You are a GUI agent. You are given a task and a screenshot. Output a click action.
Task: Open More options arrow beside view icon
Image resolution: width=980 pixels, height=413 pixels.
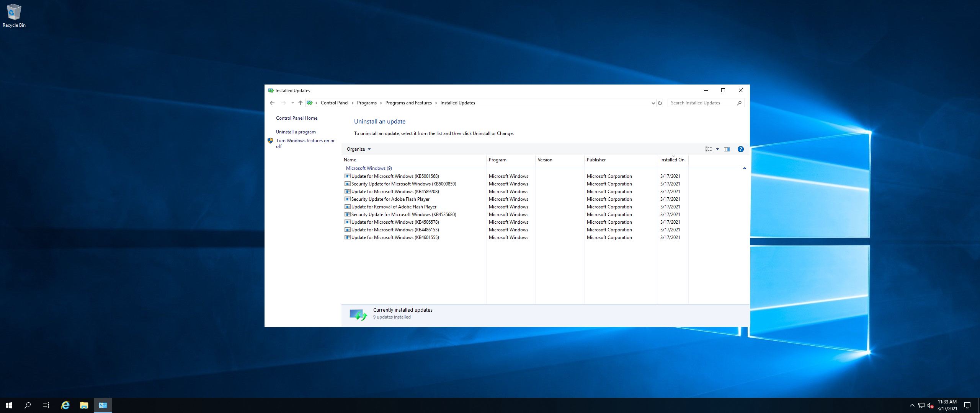point(717,149)
